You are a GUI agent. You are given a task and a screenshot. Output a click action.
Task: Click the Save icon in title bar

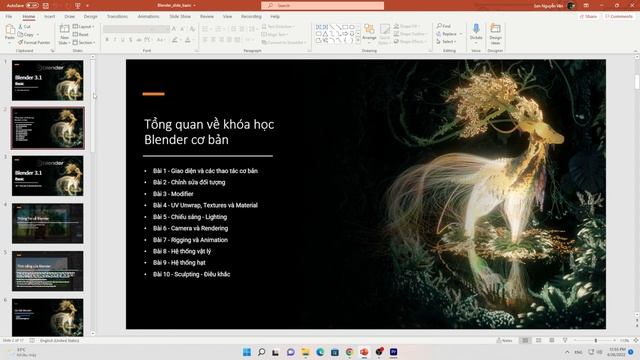pyautogui.click(x=46, y=6)
